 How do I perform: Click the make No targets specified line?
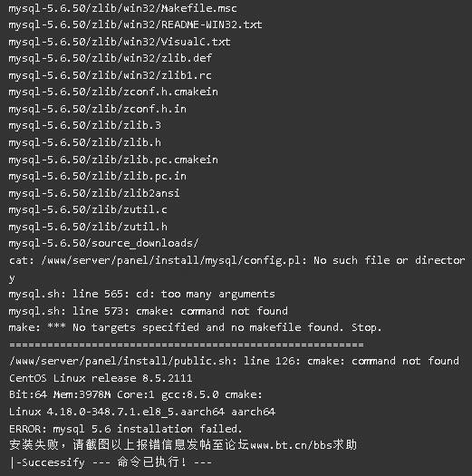tap(195, 327)
